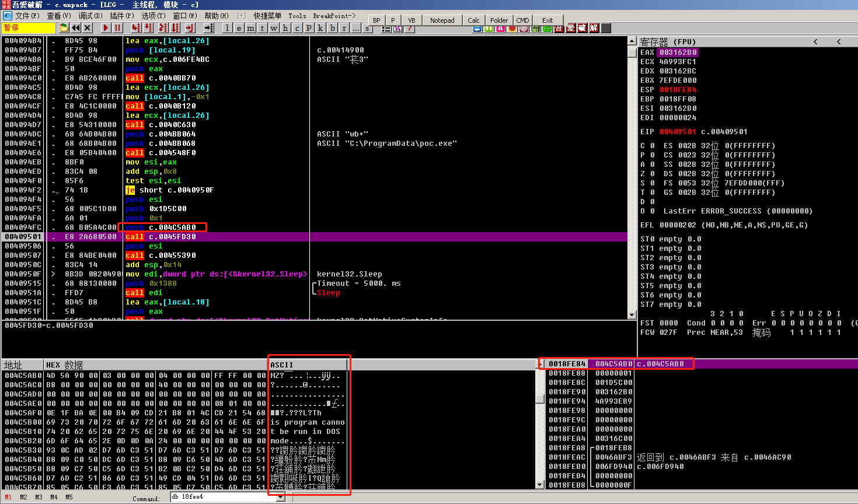Open Handles window with 'h' icon
The image size is (858, 504).
tap(285, 27)
